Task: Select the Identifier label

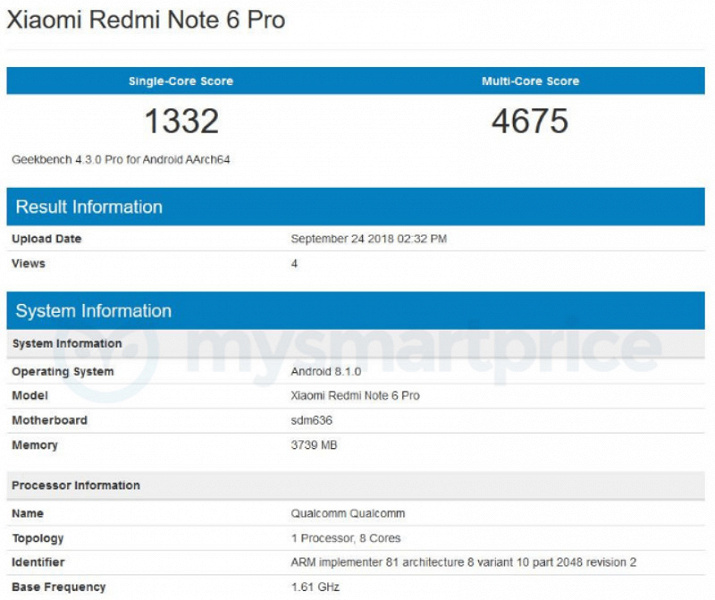Action: click(x=38, y=562)
